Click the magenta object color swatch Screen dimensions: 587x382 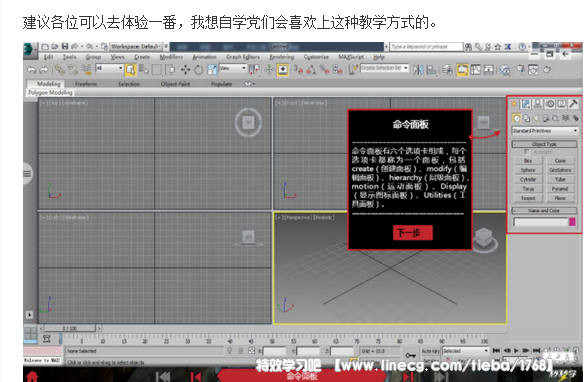click(x=572, y=222)
